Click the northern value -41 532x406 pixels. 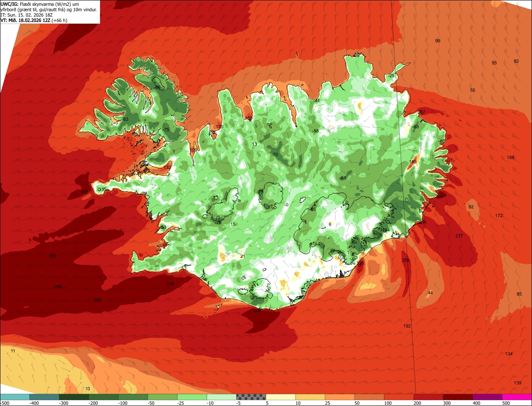tap(317, 100)
